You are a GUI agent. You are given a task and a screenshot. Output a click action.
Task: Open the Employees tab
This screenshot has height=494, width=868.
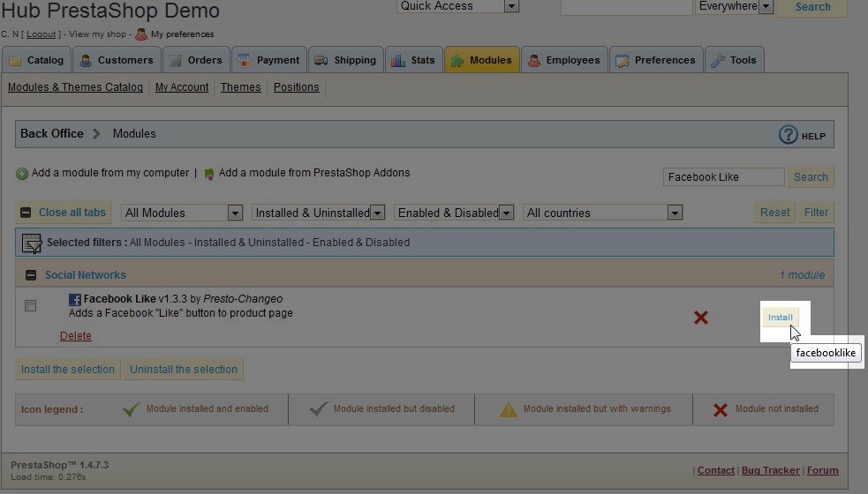[x=563, y=60]
